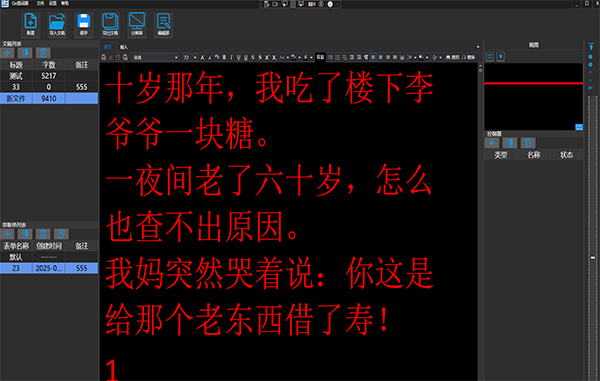Image resolution: width=600 pixels, height=381 pixels.
Task: Click the increase indent icon
Action: pyautogui.click(x=359, y=57)
